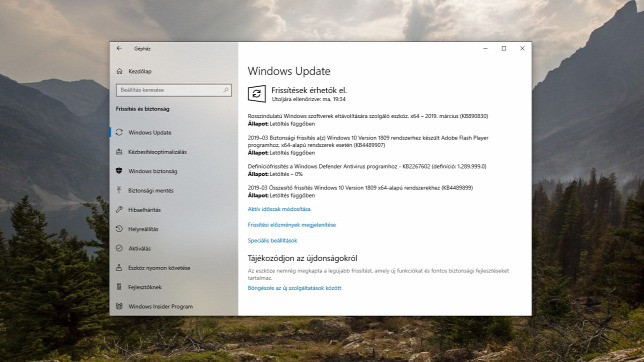Click the Eszköz nyomon követése icon
The height and width of the screenshot is (362, 644).
[119, 267]
